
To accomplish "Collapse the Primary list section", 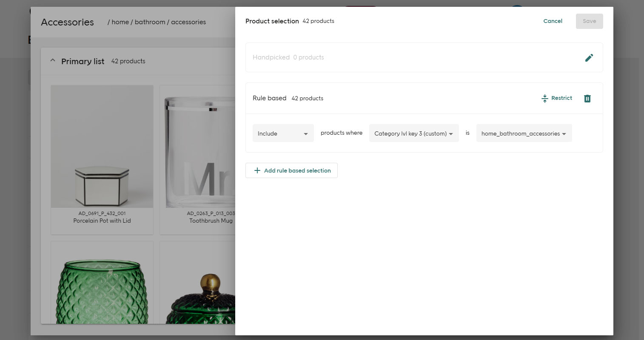I will [53, 61].
